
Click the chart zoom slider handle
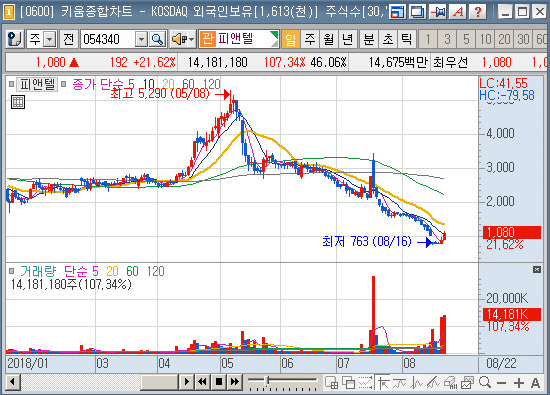click(267, 380)
